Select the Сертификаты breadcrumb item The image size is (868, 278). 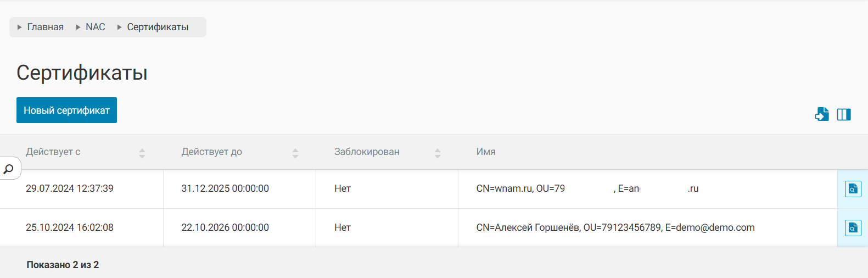pos(158,27)
